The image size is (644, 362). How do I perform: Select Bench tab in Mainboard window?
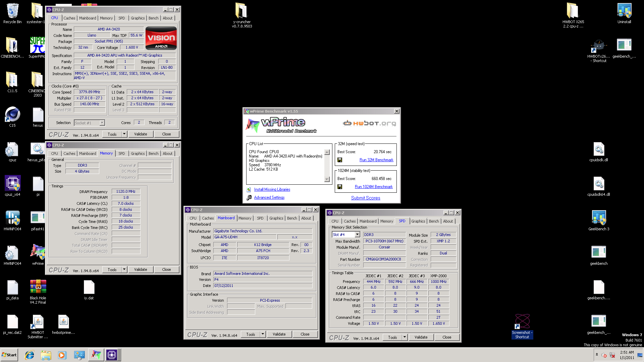292,218
